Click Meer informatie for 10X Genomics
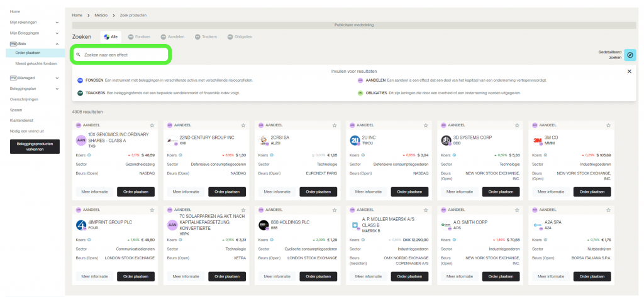 coord(94,192)
